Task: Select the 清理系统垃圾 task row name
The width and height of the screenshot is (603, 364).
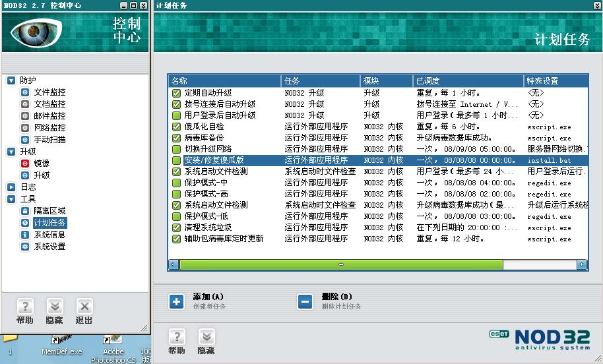Action: (208, 228)
